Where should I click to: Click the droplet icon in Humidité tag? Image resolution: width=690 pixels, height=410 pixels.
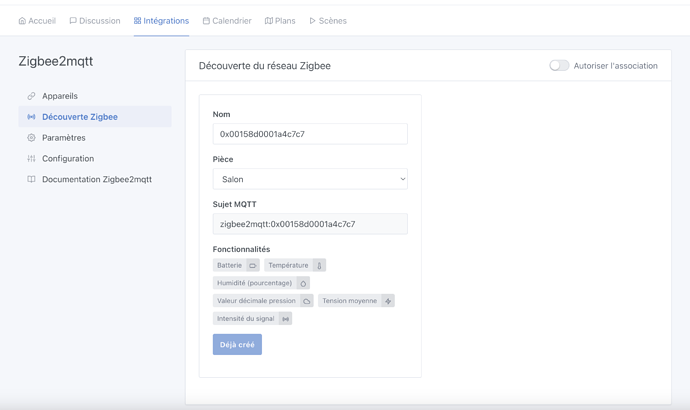click(x=303, y=283)
